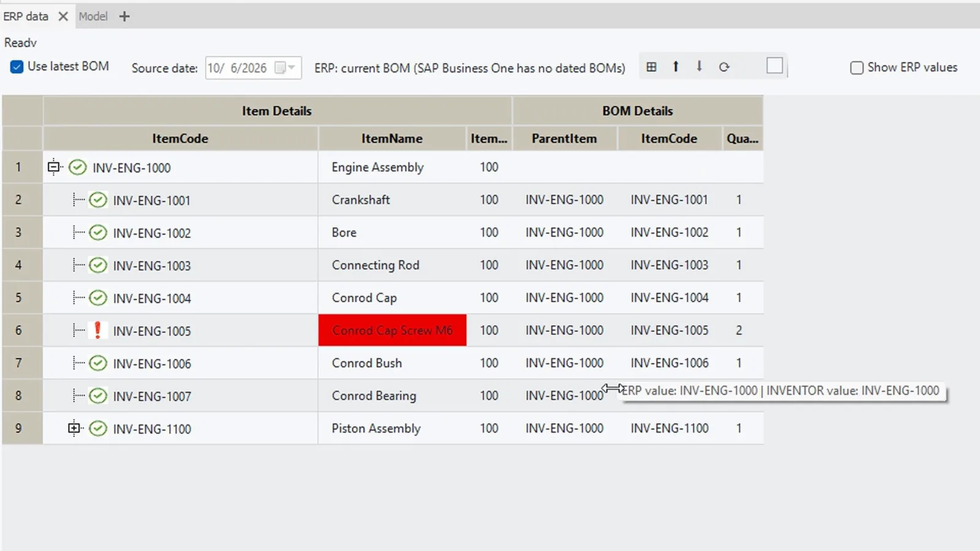
Task: Click the Piston Assembly cell
Action: [392, 429]
